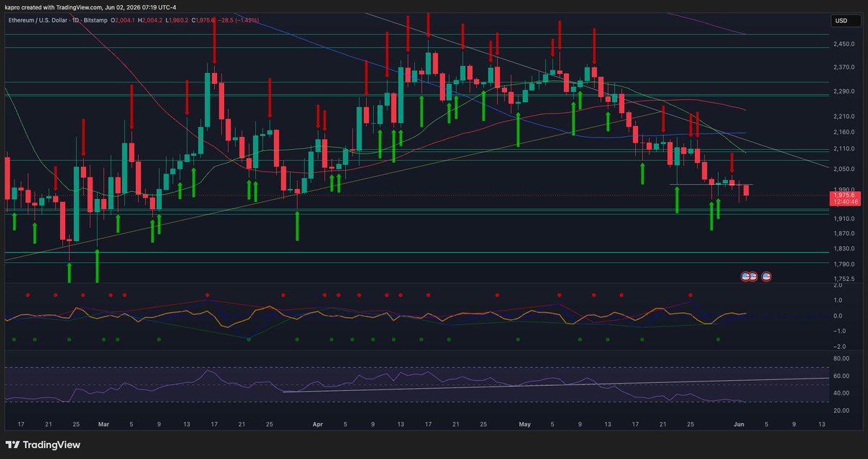Click the 1,790.0 price axis label
The width and height of the screenshot is (868, 459).
(845, 264)
